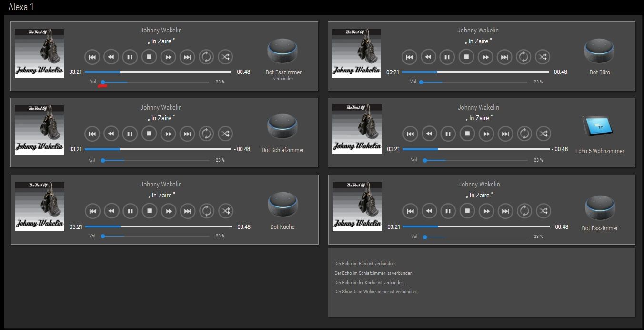Click the Dot Büro speaker image

pyautogui.click(x=599, y=51)
